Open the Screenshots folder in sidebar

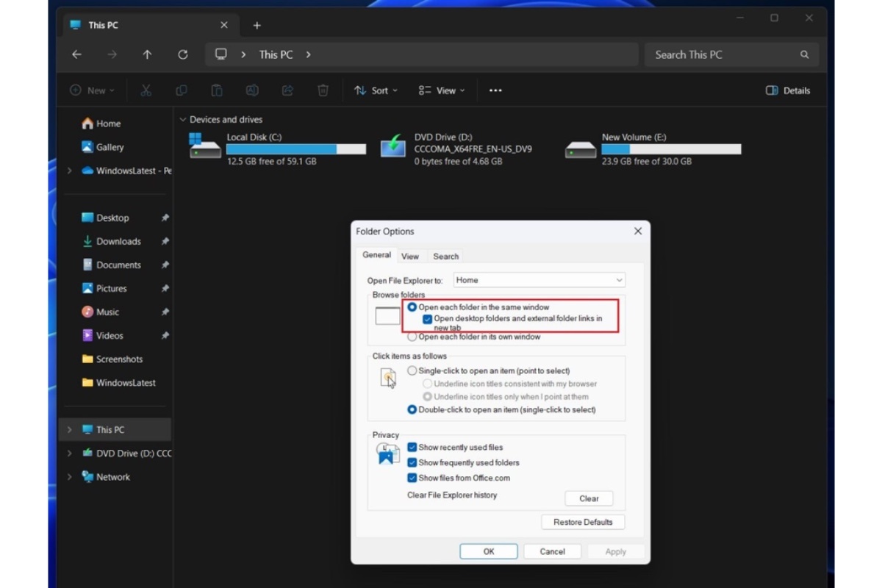pos(112,359)
